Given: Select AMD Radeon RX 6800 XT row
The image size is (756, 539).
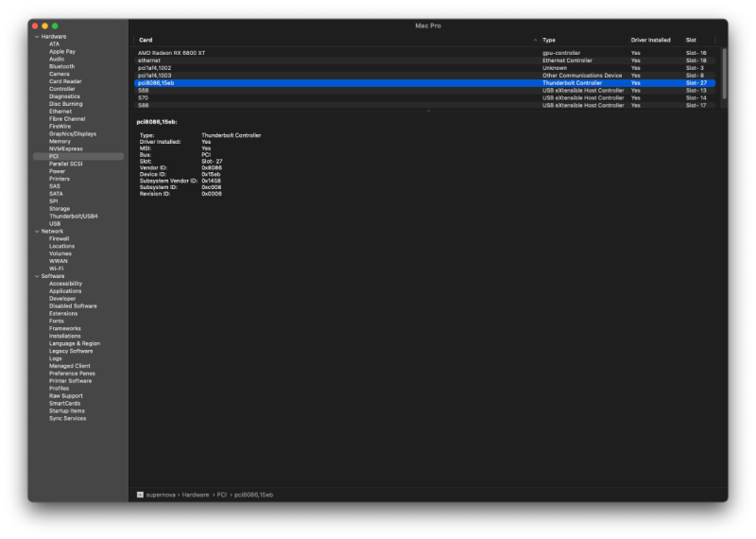Looking at the screenshot, I should click(x=424, y=53).
